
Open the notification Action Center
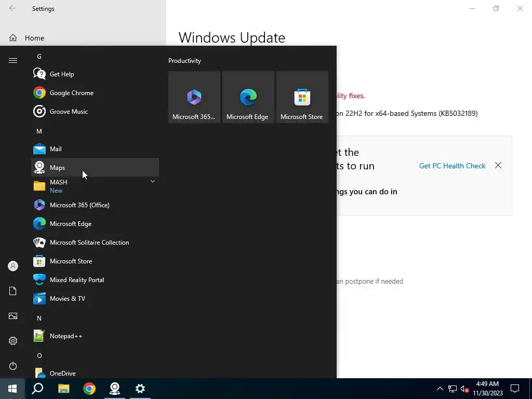(x=515, y=389)
